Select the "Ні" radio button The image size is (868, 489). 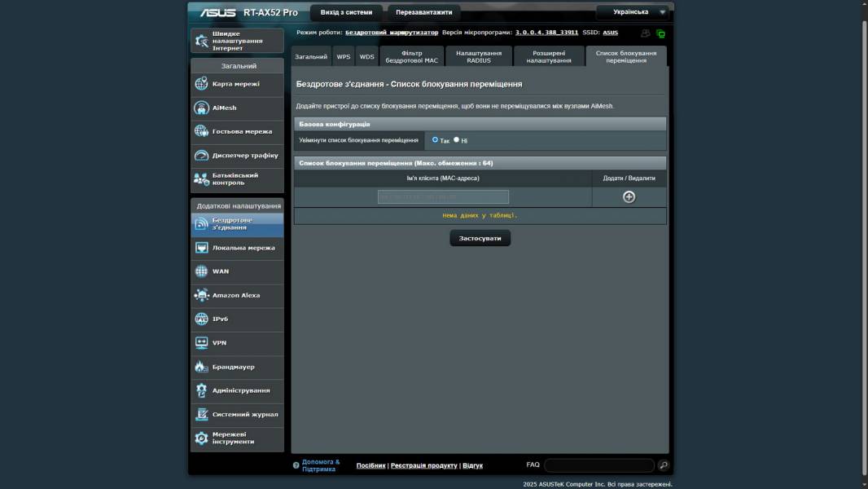point(456,140)
